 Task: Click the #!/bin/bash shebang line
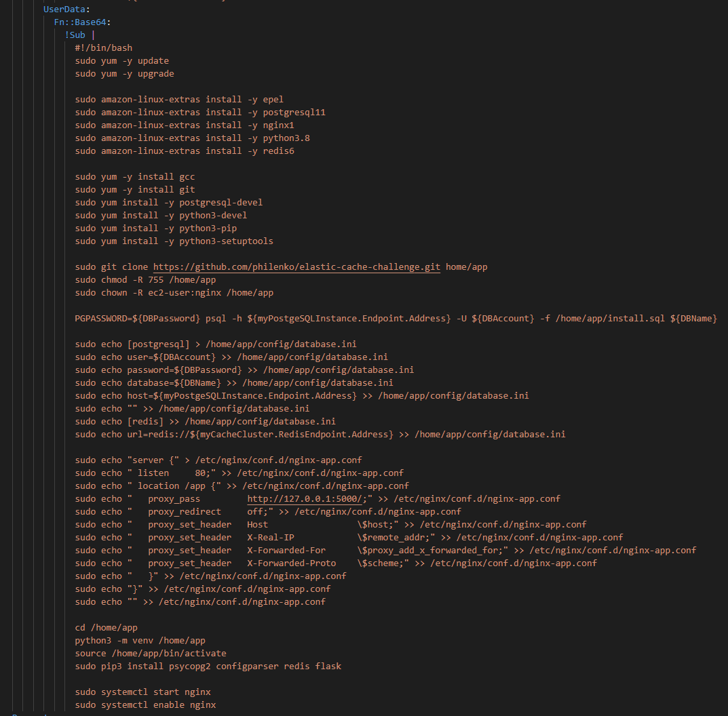click(104, 47)
